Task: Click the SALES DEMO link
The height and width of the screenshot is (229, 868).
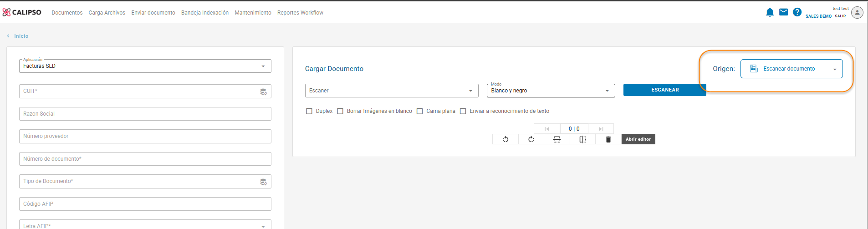Action: [818, 16]
